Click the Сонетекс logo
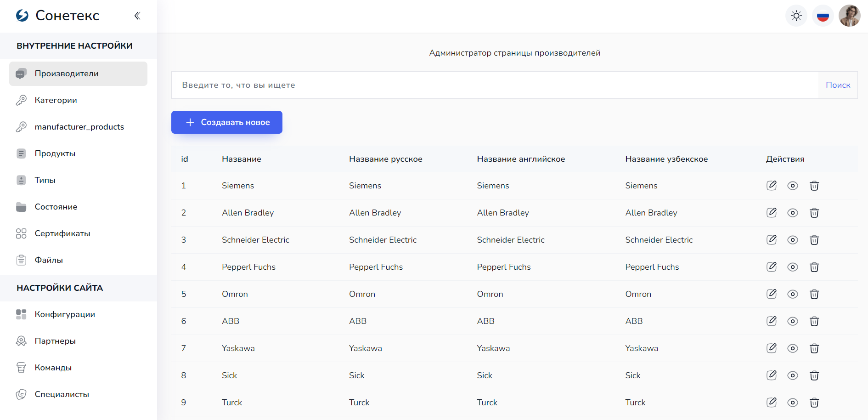Screen dimensions: 868x420 (58, 16)
